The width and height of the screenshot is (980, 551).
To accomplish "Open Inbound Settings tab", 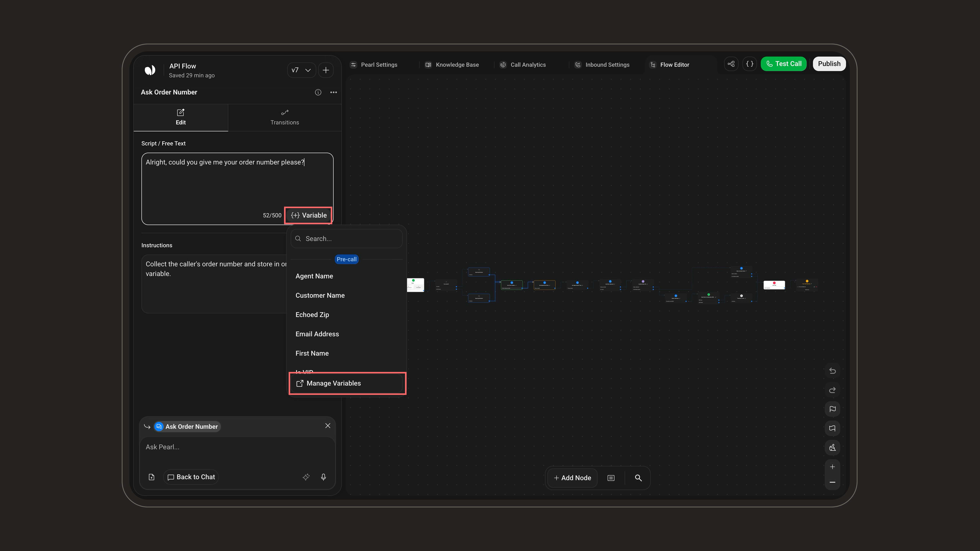I will tap(601, 65).
